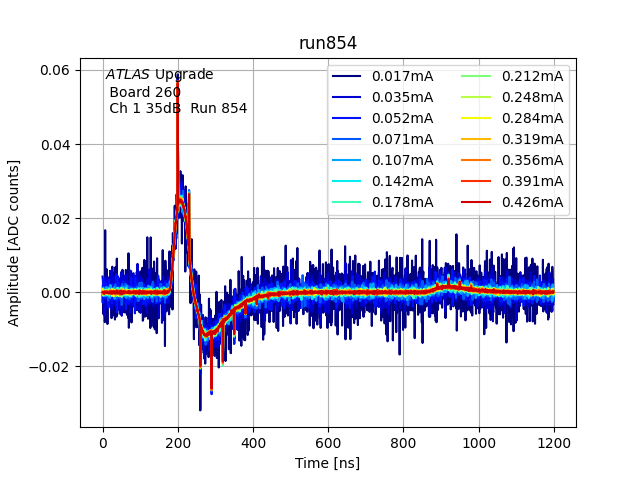Click the ATLAS Upgrade annotation text
This screenshot has width=640, height=480.
click(160, 75)
